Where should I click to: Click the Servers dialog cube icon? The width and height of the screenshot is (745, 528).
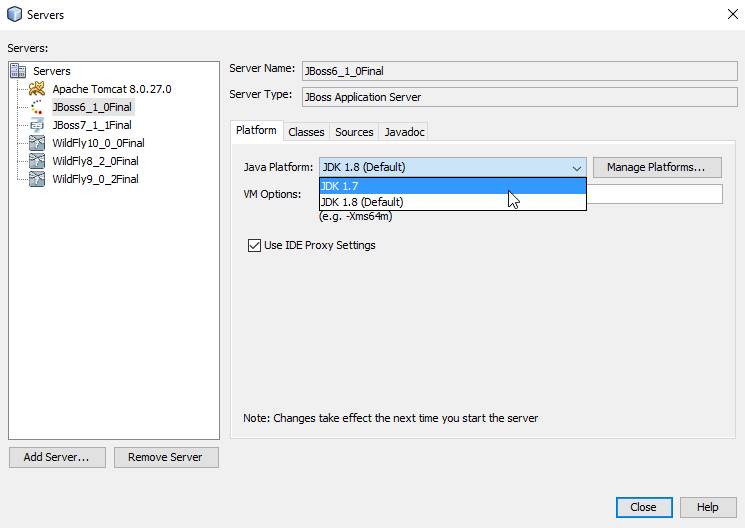point(14,14)
